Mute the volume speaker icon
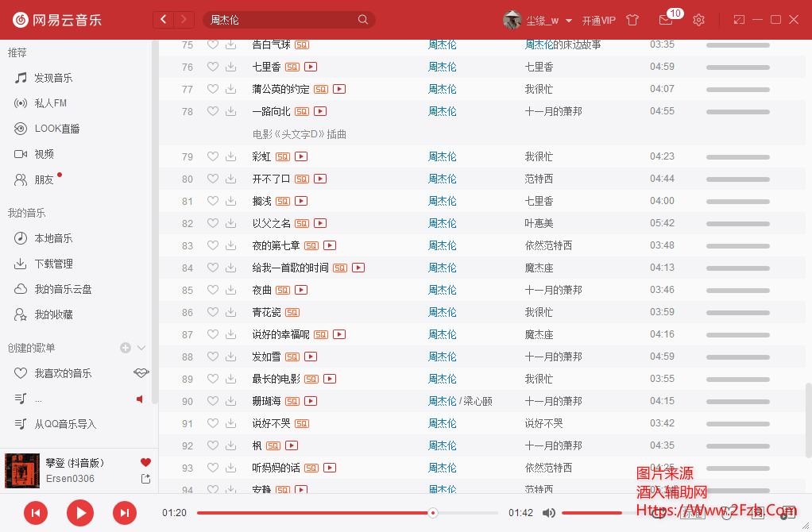 pyautogui.click(x=548, y=513)
